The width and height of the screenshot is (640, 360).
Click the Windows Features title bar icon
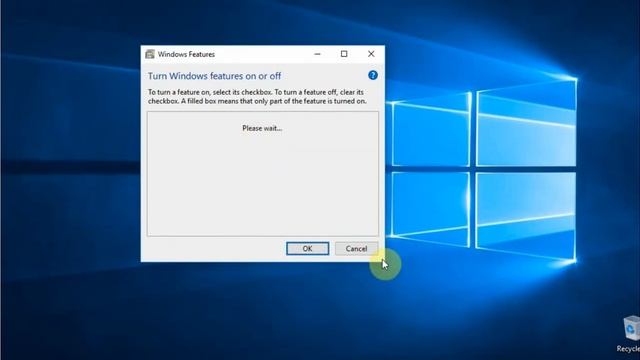(x=150, y=54)
